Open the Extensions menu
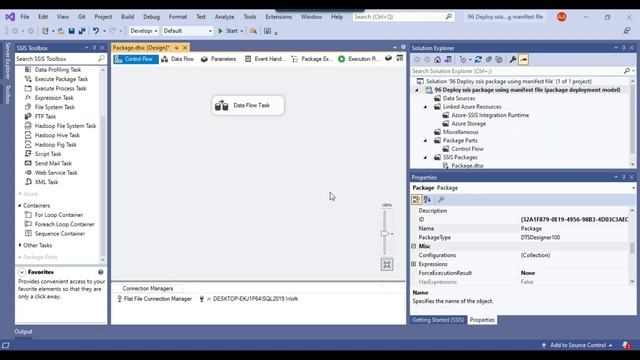Viewport: 640px width, 360px height. (x=278, y=17)
